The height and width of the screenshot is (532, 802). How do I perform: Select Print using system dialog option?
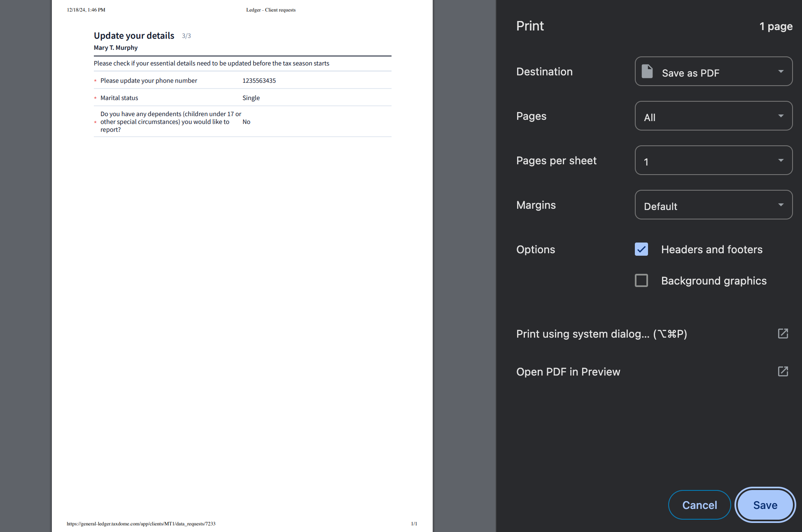[601, 334]
